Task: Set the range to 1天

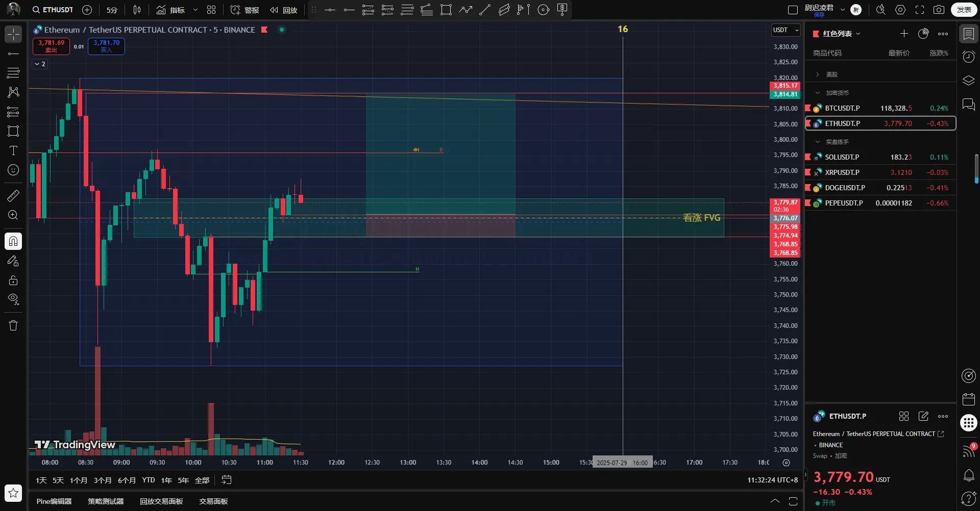Action: 41,480
